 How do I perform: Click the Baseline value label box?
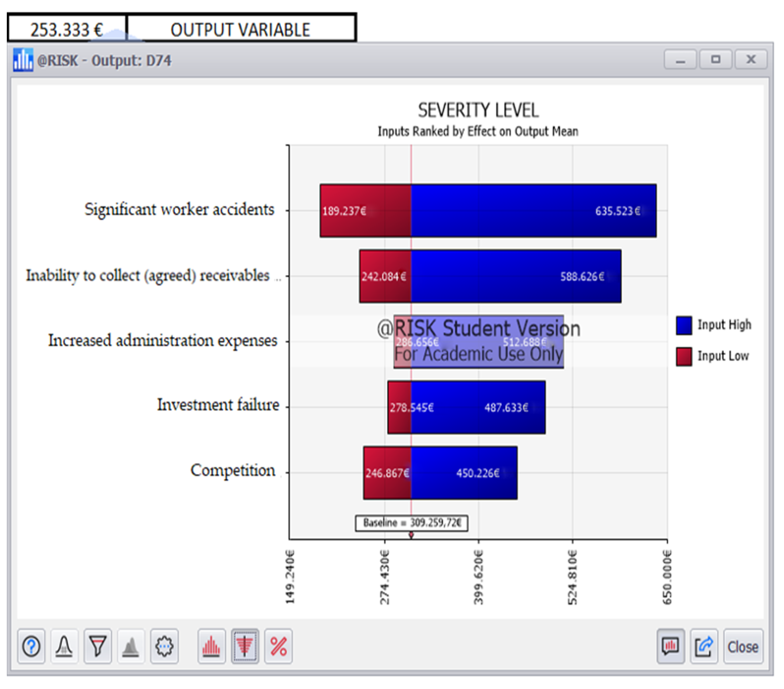coord(411,523)
